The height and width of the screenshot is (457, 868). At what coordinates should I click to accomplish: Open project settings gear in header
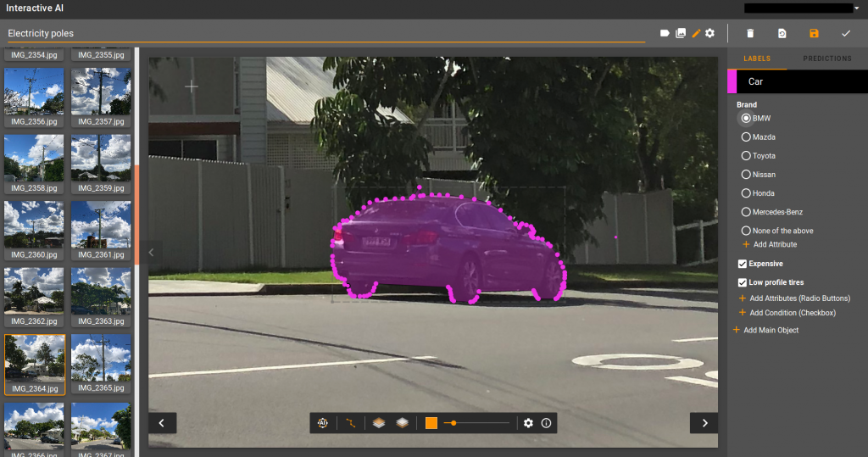pos(709,33)
